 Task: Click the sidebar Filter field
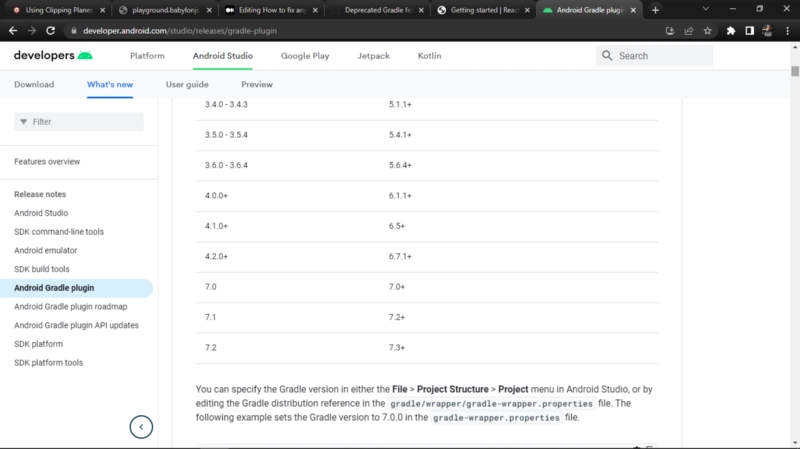(x=79, y=121)
